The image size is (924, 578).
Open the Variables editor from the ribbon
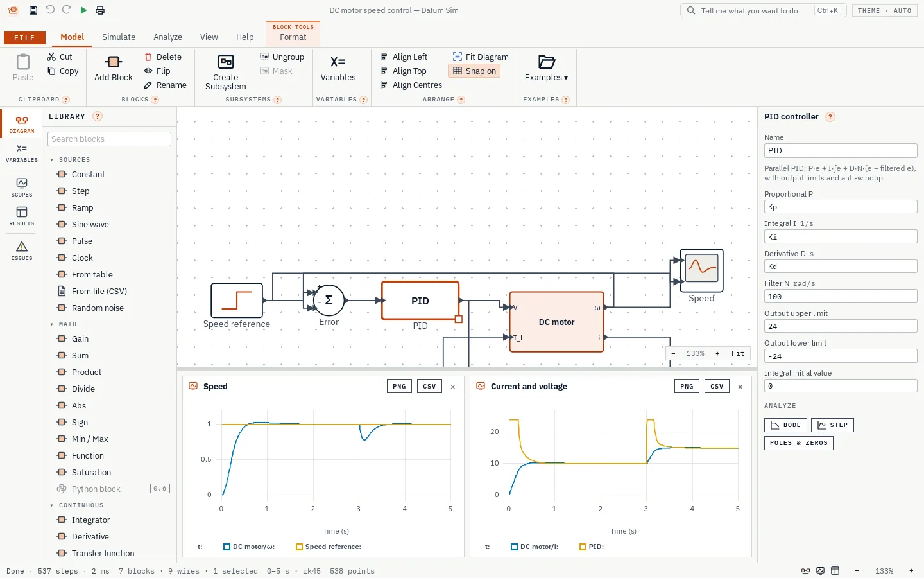pyautogui.click(x=338, y=69)
